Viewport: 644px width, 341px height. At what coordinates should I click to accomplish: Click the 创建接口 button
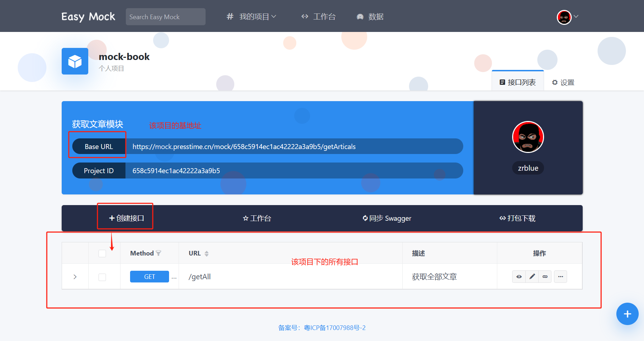125,218
